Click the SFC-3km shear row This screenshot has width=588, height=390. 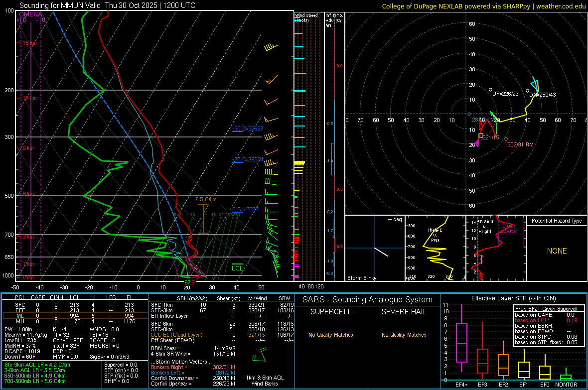pos(222,310)
